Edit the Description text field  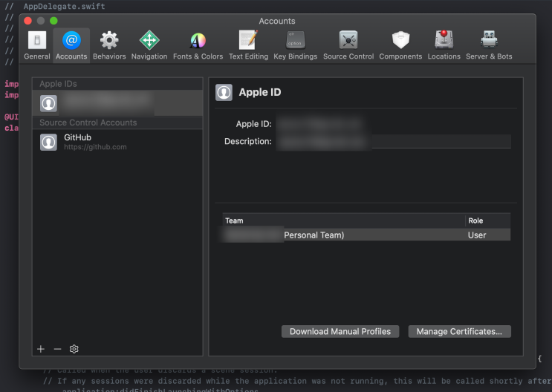pos(393,142)
